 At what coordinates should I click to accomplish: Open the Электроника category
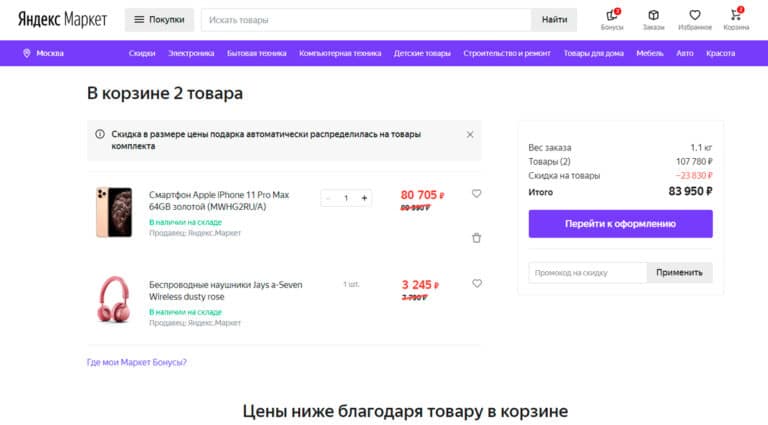click(191, 53)
